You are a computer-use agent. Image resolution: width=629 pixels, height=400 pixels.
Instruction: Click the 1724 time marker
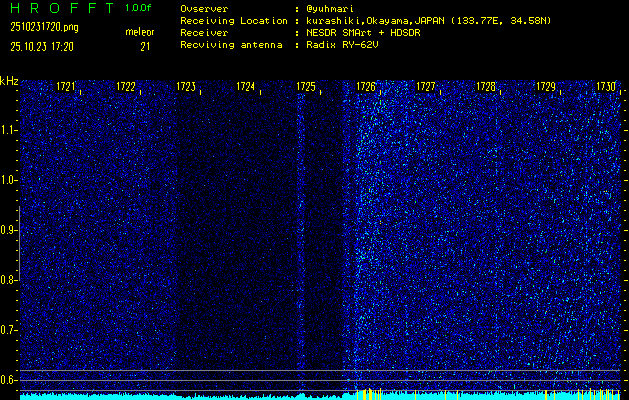(246, 87)
